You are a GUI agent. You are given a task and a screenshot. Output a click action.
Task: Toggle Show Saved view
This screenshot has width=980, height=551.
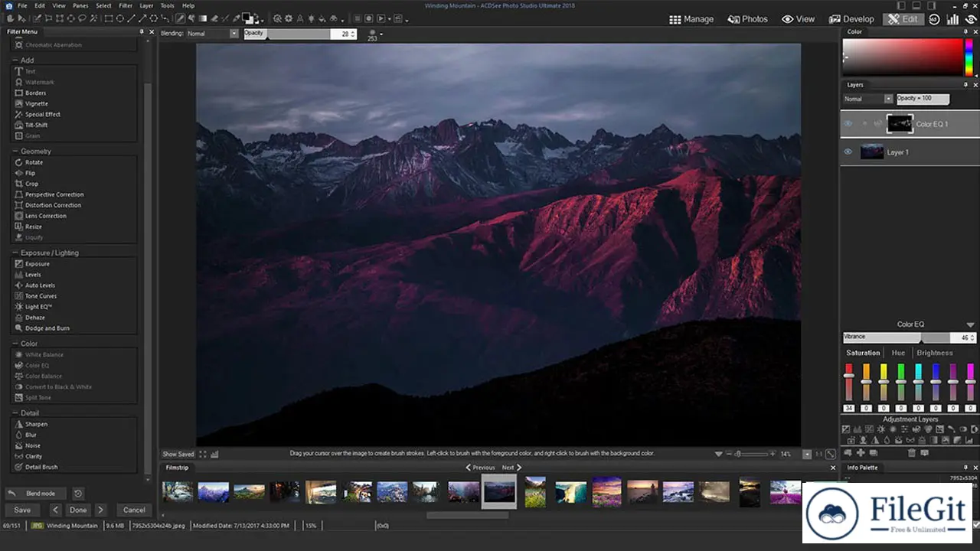click(178, 454)
